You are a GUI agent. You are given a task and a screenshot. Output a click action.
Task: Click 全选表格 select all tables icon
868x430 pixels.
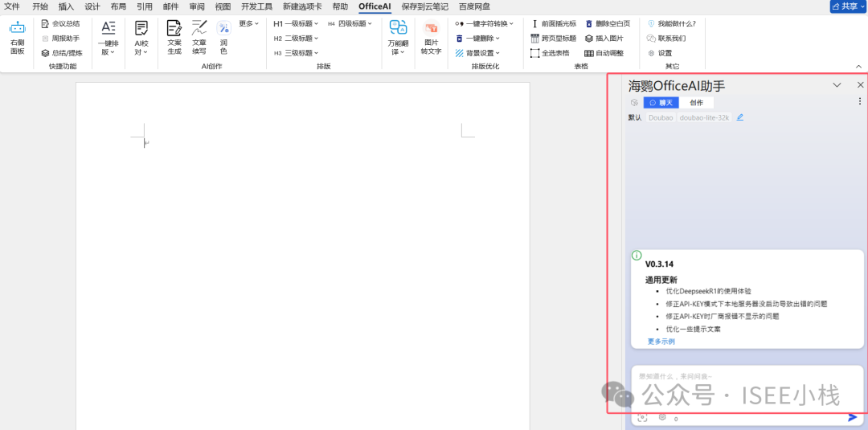534,53
